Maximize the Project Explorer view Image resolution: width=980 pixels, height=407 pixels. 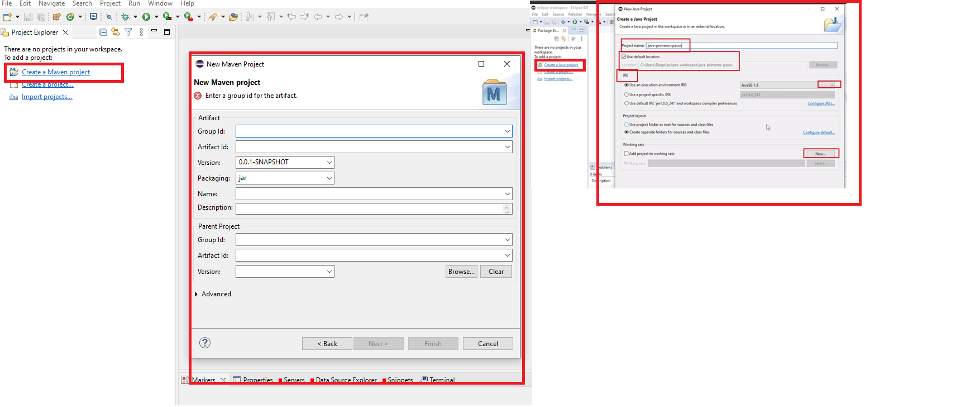(167, 32)
